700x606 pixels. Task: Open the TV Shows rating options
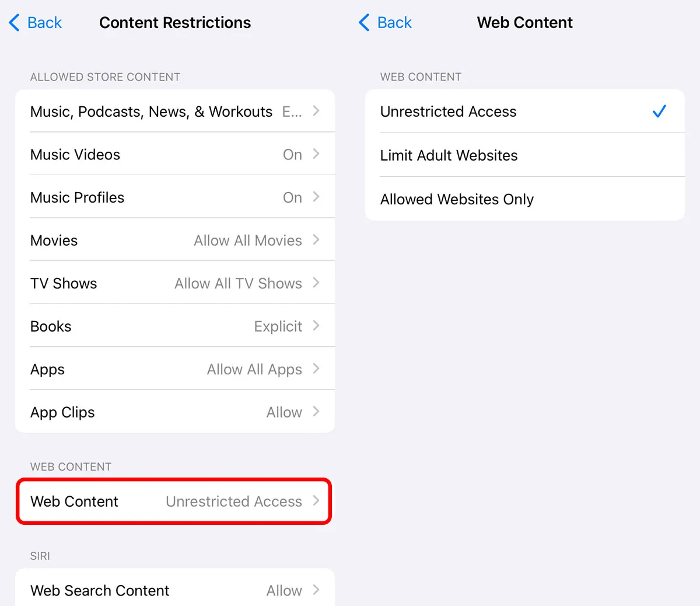tap(175, 283)
